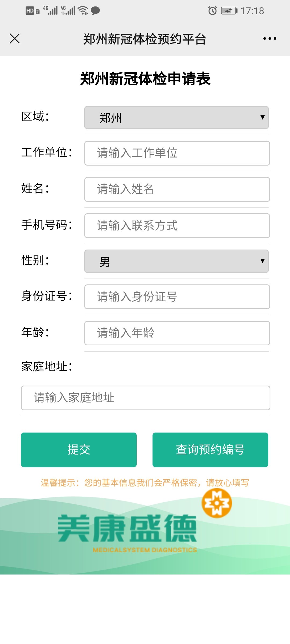Click the arrow on the 郑州 dropdown
Screen dimensions: 290x644
262,117
